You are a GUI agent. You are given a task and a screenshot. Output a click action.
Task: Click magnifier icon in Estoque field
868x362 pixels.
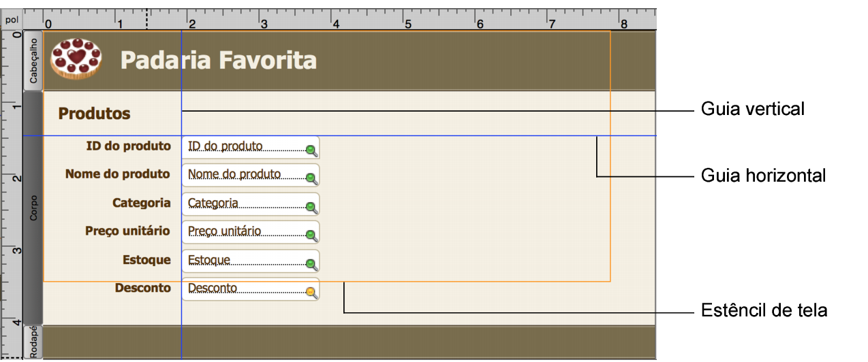[311, 264]
